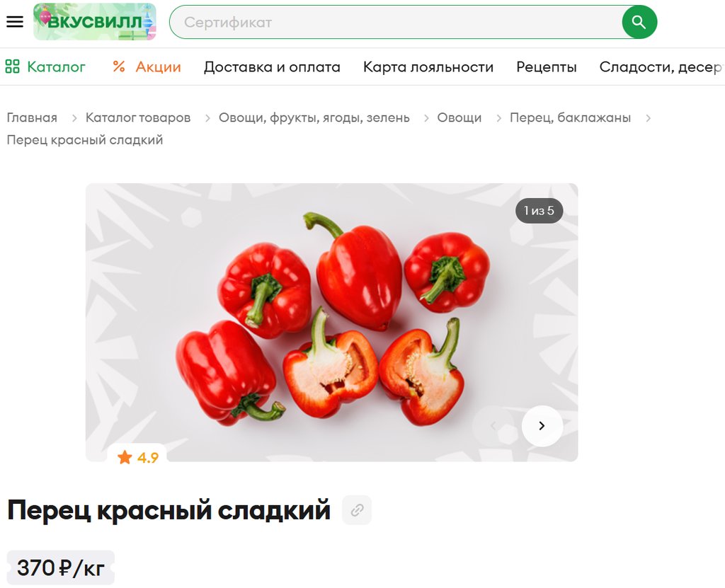Click the 4.9 star rating badge

[x=137, y=458]
